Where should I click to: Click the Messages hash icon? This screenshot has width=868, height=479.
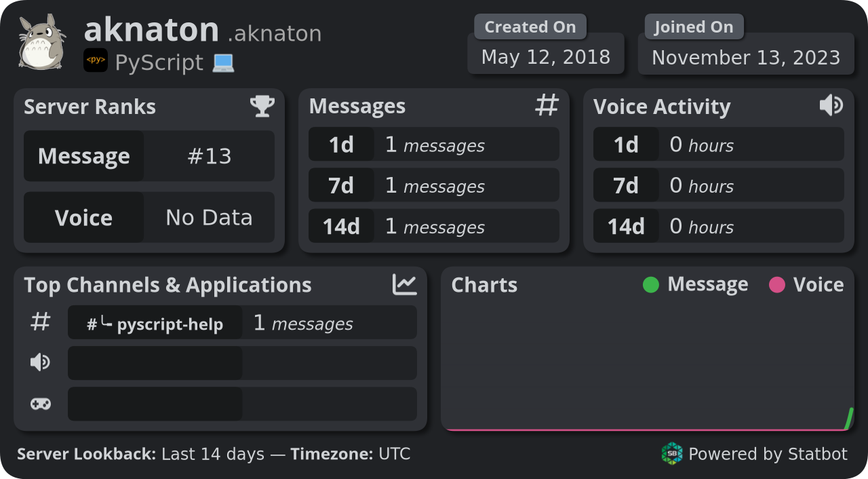point(547,105)
